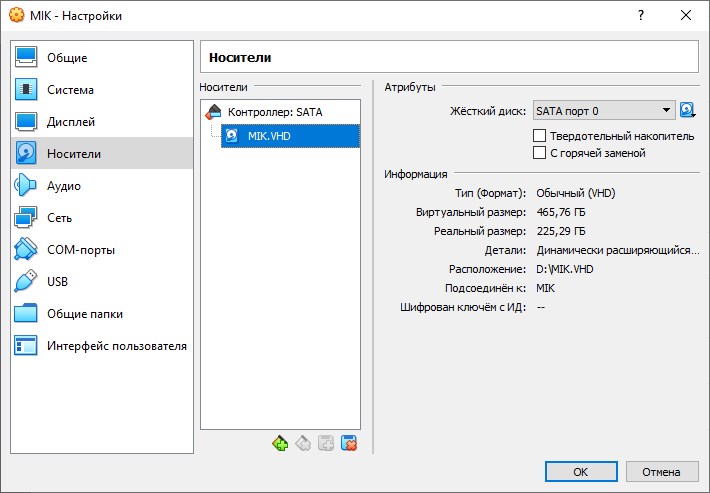Click the add storage controller icon
This screenshot has height=493, width=710.
tap(280, 443)
